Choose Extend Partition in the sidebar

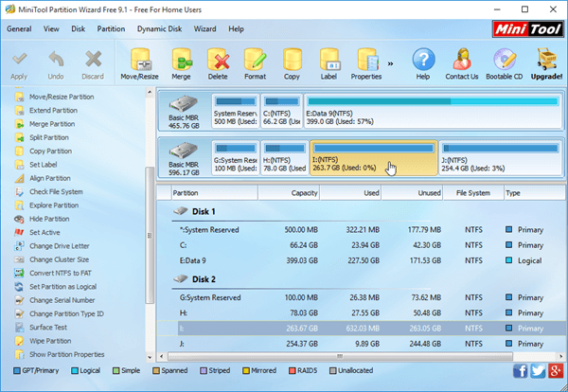54,110
